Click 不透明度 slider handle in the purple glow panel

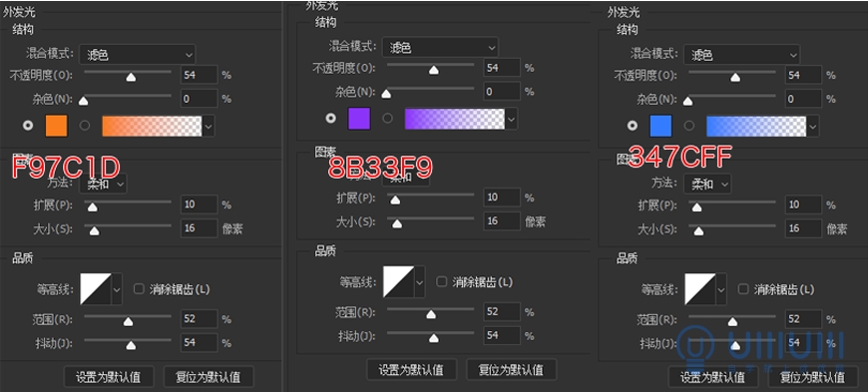[434, 70]
